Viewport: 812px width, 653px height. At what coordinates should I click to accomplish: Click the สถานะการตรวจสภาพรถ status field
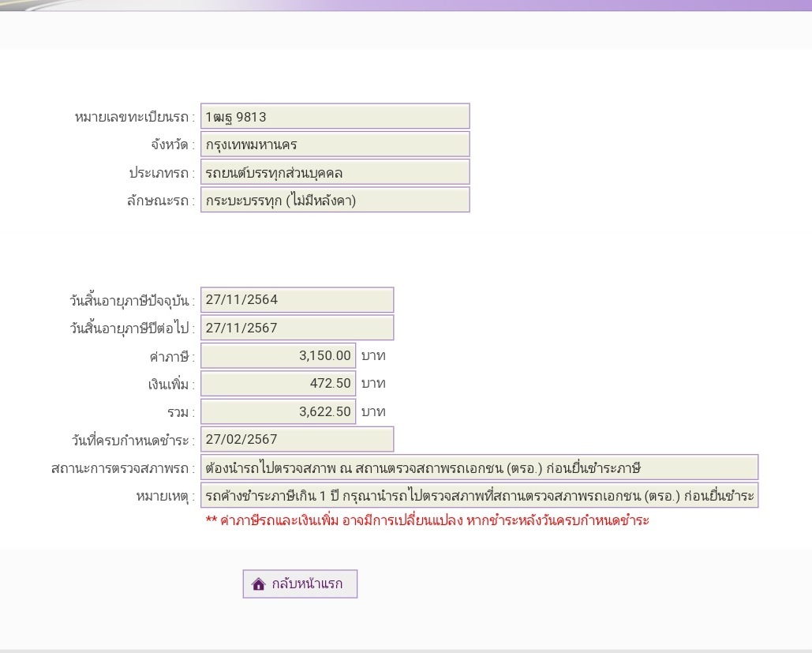click(x=480, y=467)
